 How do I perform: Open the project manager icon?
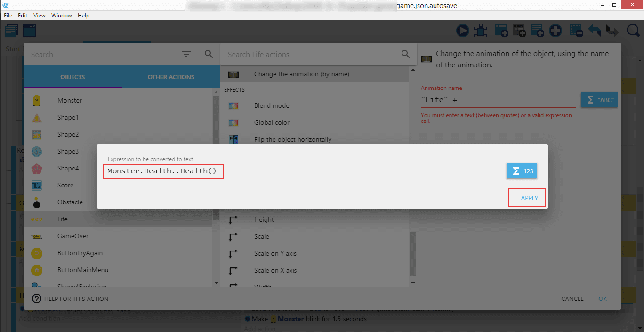click(x=11, y=31)
